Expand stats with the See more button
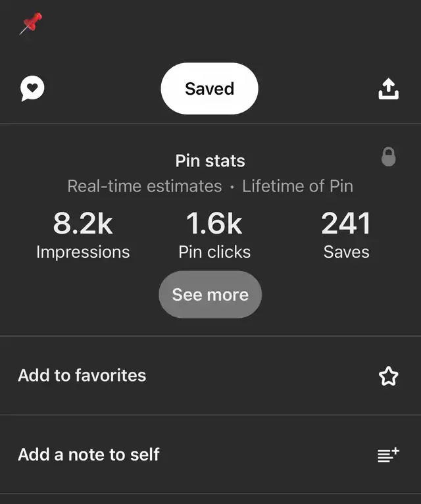 click(210, 294)
